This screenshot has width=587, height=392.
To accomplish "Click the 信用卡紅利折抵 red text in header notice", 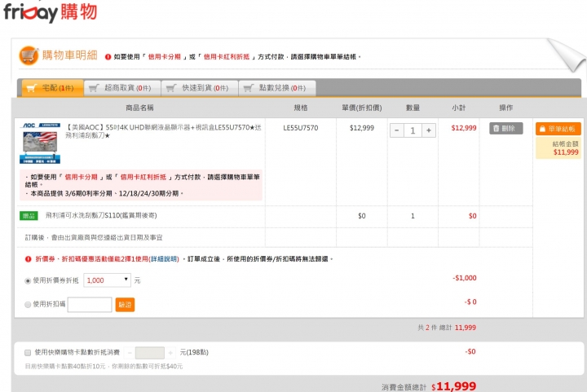I will (x=227, y=57).
